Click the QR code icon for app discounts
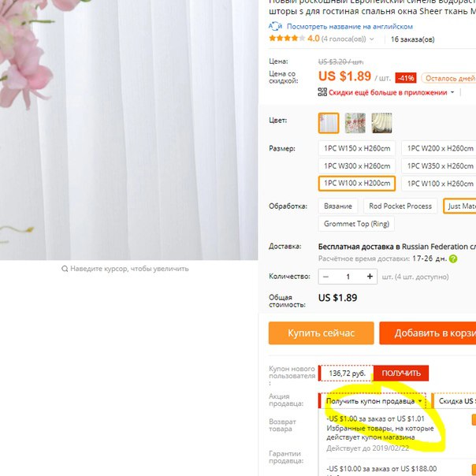This screenshot has width=476, height=476. [322, 92]
